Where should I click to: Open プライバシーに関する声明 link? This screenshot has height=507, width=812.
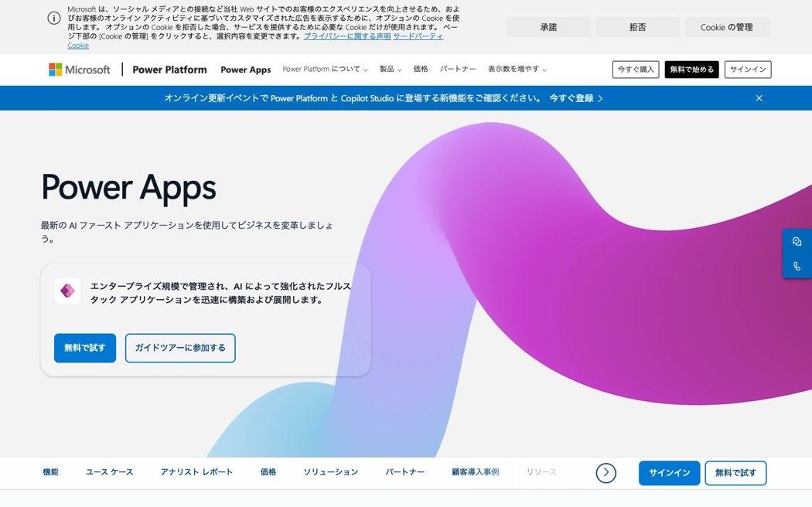347,36
